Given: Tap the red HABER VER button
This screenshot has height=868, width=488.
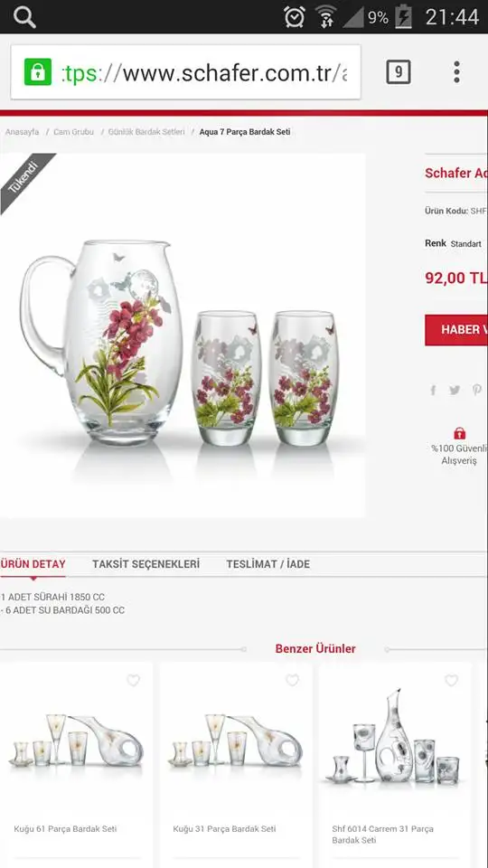Looking at the screenshot, I should point(456,330).
